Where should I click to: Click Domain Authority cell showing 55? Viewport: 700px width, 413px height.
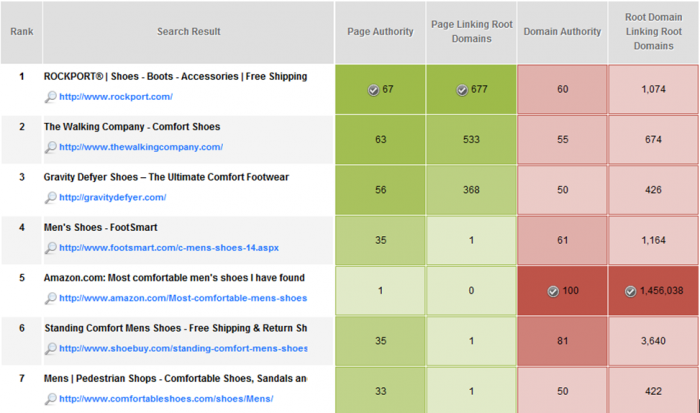click(x=562, y=140)
